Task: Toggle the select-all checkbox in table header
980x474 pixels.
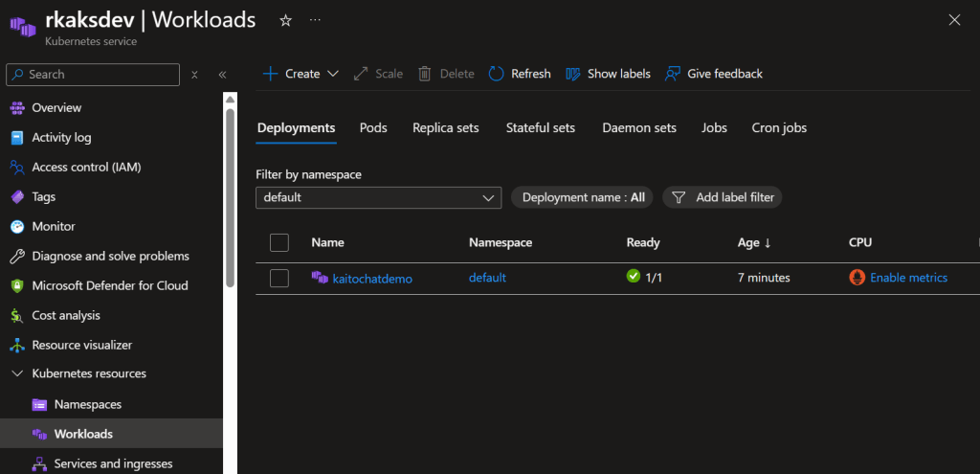Action: [x=279, y=242]
